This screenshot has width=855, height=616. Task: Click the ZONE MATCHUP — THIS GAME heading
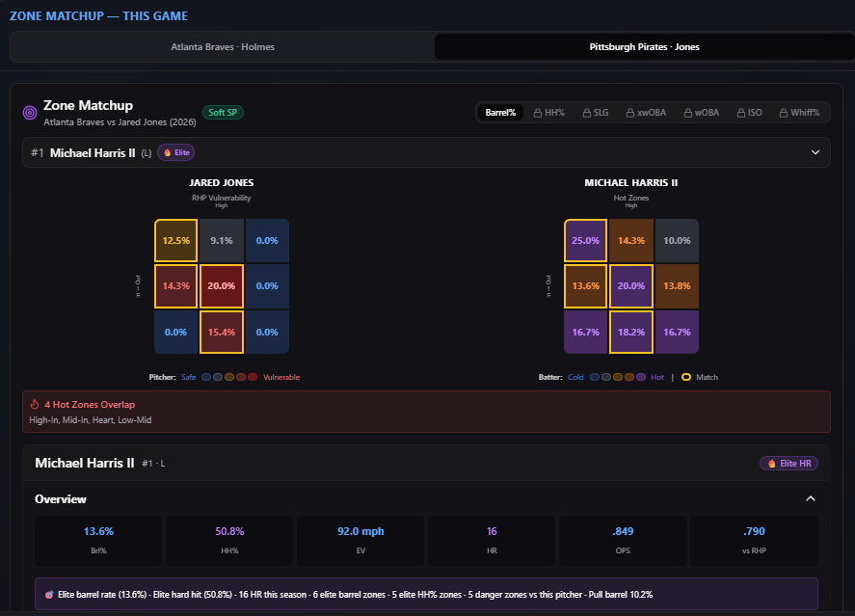point(98,16)
